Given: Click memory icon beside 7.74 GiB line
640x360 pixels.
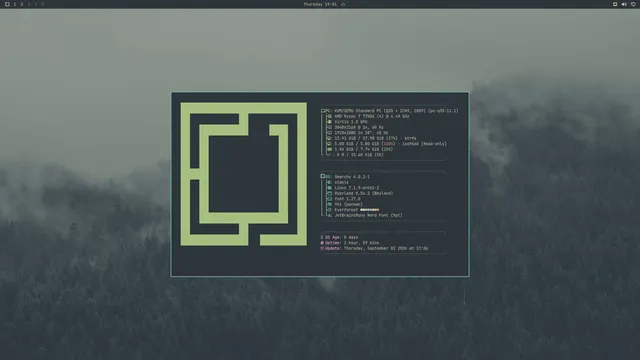Looking at the screenshot, I should point(329,149).
